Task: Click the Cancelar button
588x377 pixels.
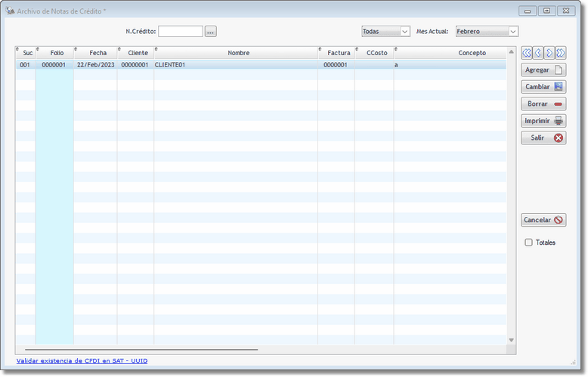Action: tap(543, 220)
